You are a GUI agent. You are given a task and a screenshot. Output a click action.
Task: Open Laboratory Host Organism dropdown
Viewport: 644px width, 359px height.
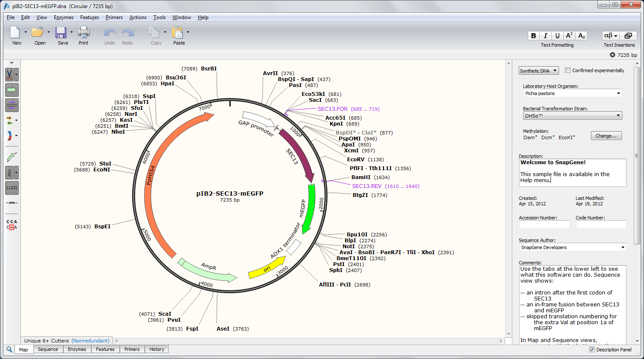pos(573,93)
